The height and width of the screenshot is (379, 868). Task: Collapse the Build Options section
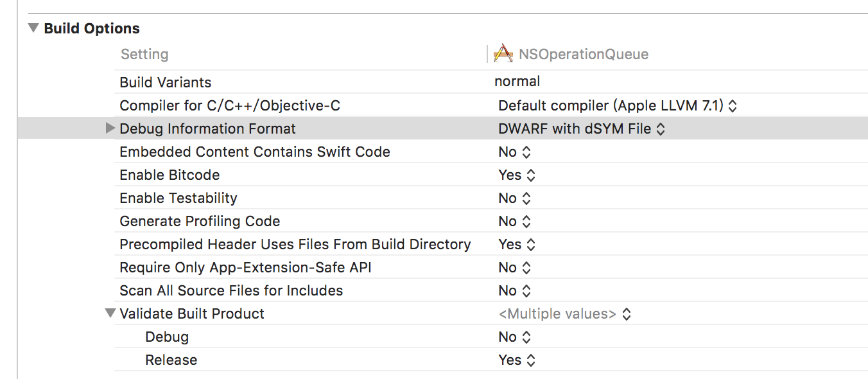coord(33,28)
